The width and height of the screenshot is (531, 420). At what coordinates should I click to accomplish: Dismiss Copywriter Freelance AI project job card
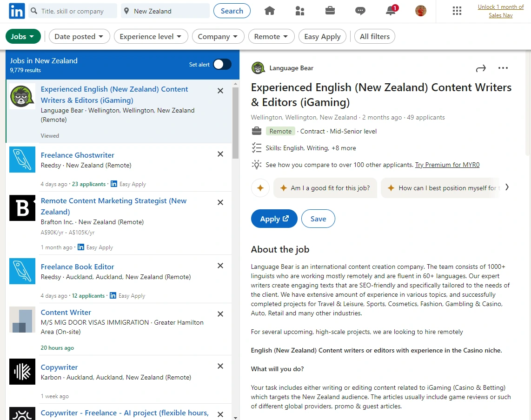pyautogui.click(x=220, y=414)
